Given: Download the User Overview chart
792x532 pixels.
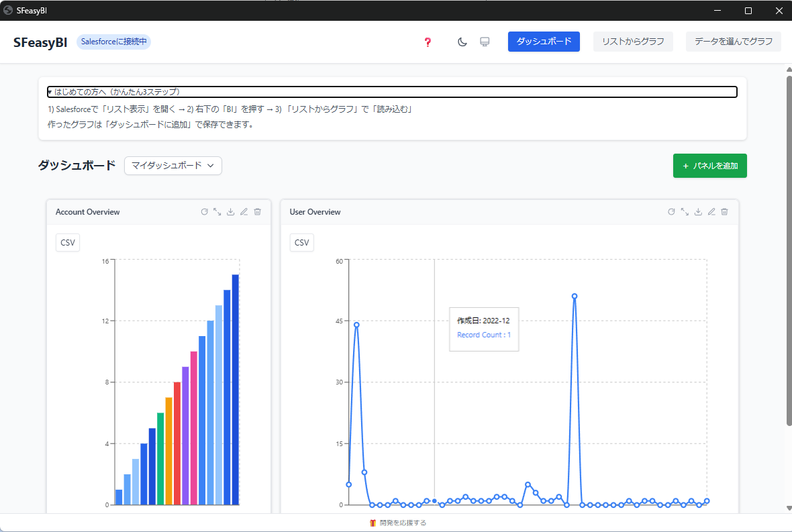Looking at the screenshot, I should [x=698, y=211].
